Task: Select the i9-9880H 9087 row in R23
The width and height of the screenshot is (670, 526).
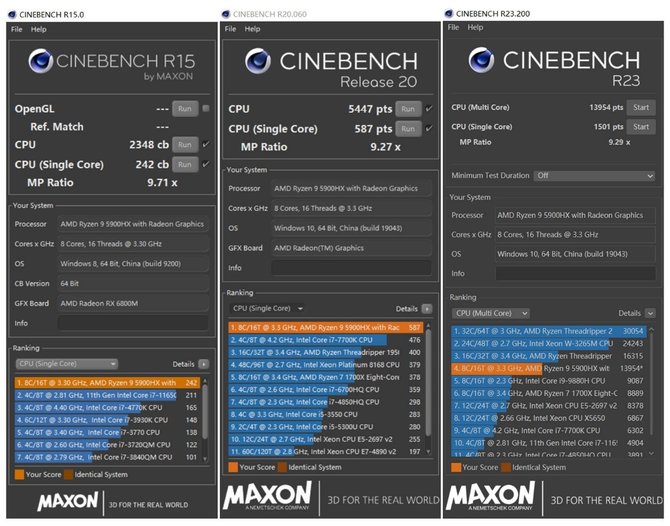Action: tap(549, 381)
